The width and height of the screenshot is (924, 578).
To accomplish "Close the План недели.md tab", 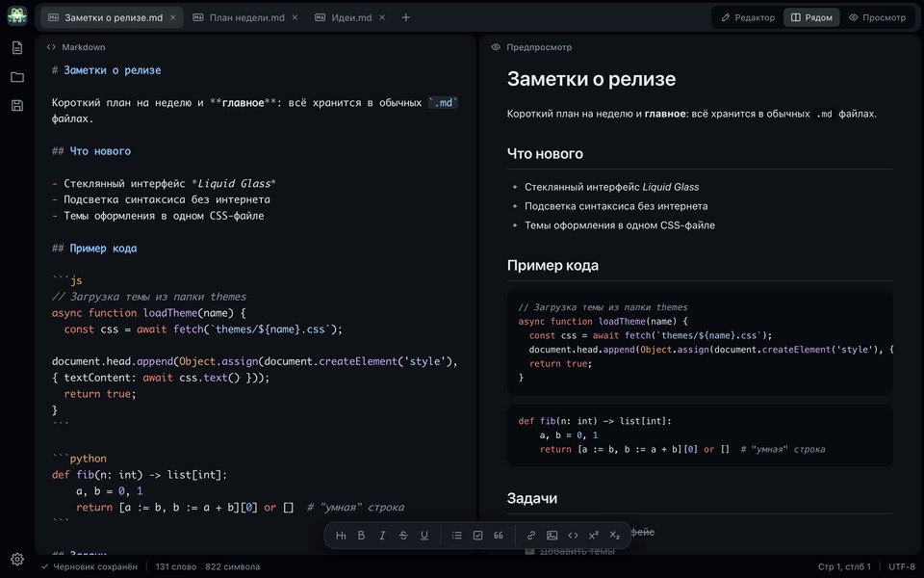I will click(295, 17).
